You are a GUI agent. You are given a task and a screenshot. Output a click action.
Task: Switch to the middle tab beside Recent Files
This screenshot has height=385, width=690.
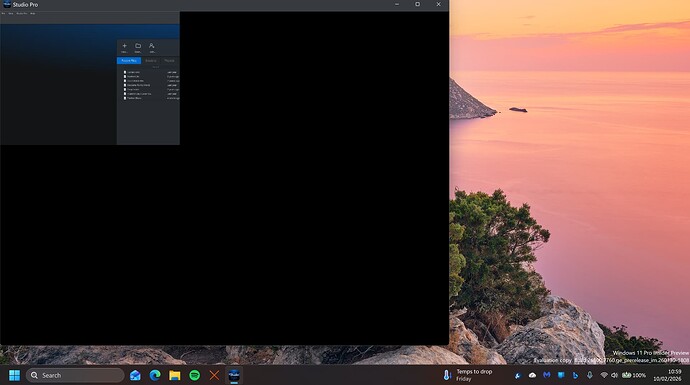click(151, 61)
